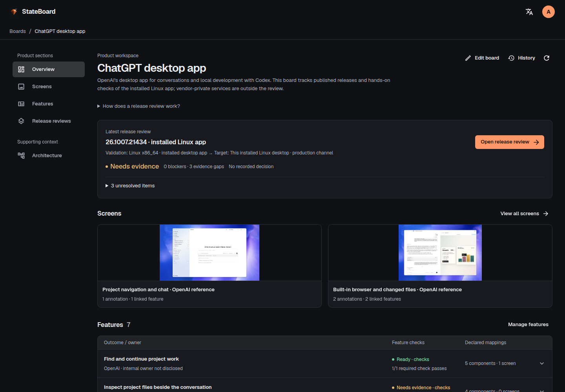This screenshot has height=392, width=565.
Task: Open the board History
Action: (x=521, y=58)
